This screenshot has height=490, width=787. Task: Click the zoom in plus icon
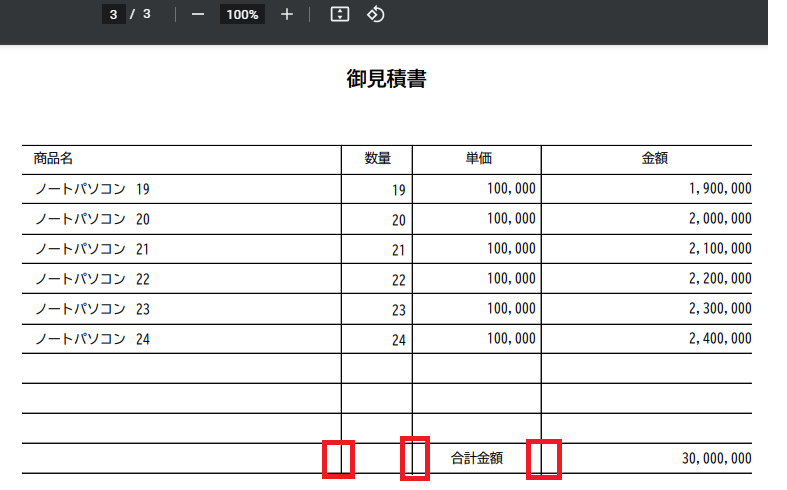tap(287, 15)
